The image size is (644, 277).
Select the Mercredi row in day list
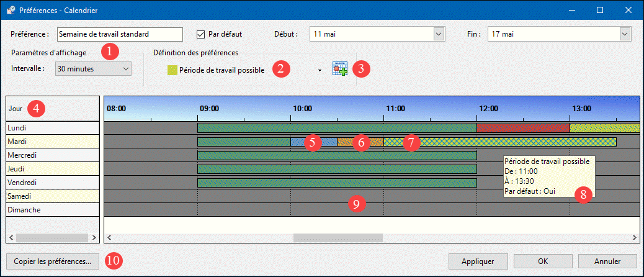pos(52,155)
